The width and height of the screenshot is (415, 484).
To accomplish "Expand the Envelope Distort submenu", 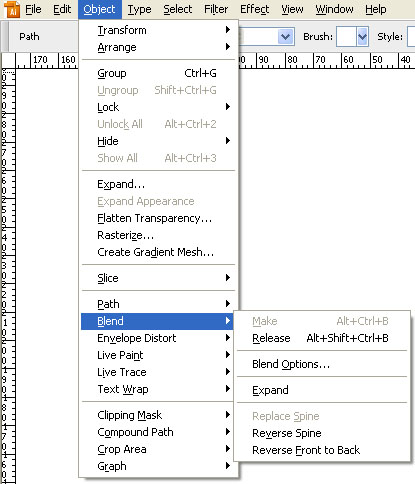I will 158,338.
